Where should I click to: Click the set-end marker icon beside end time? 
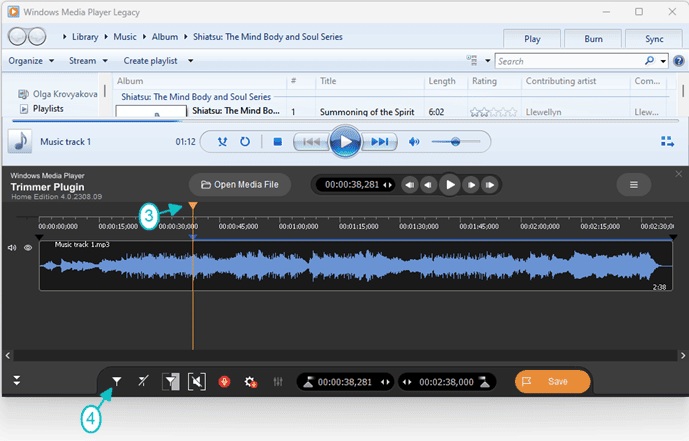485,382
